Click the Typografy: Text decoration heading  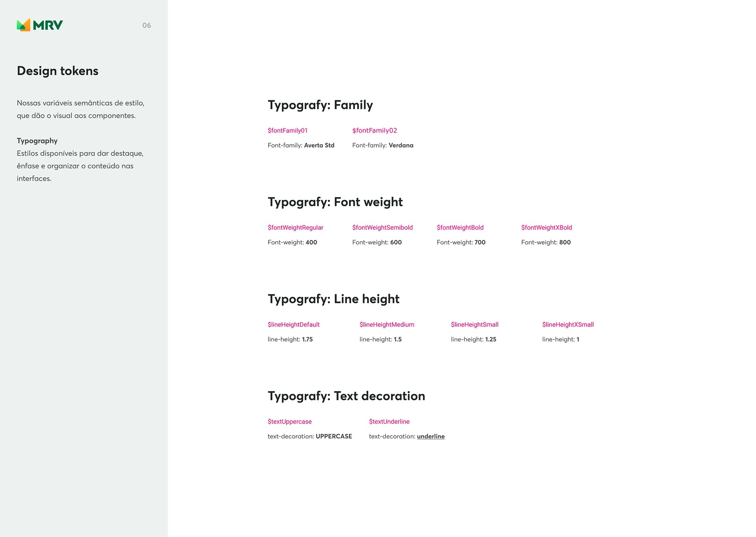[346, 396]
